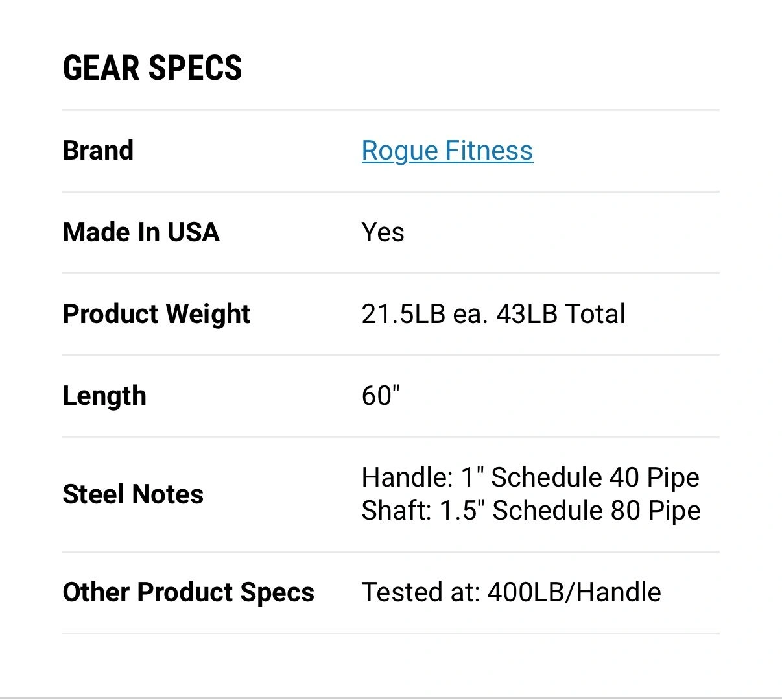782x700 pixels.
Task: Click the Shaft: 1.5" Schedule 80 Pipe line
Action: point(530,511)
